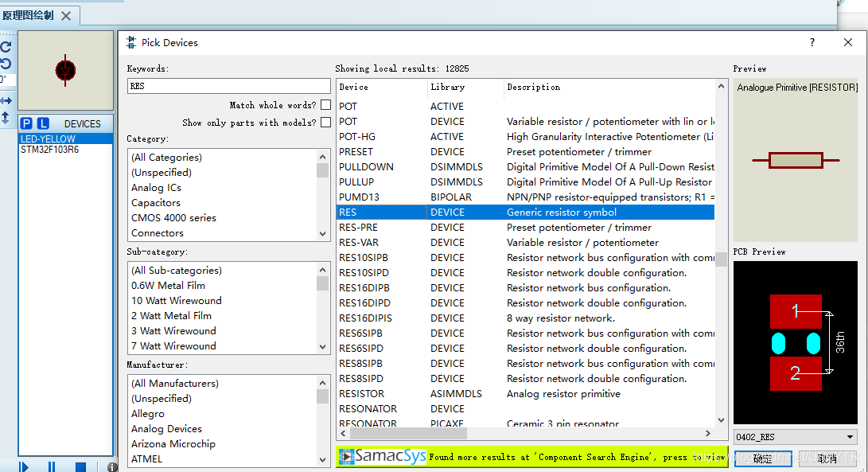
Task: Click the vertical flip arrows icon
Action: tap(5, 118)
